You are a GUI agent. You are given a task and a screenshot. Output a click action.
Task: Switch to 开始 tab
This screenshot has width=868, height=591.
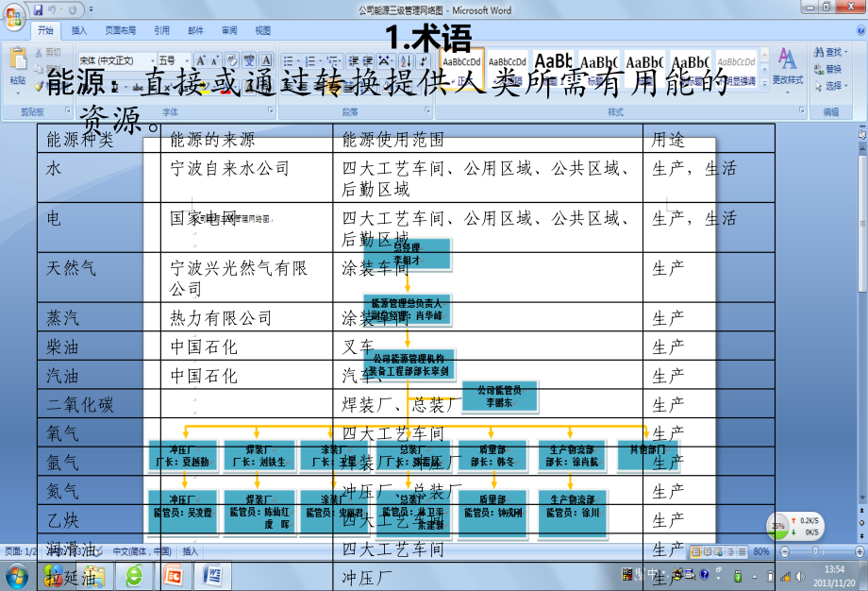point(45,30)
